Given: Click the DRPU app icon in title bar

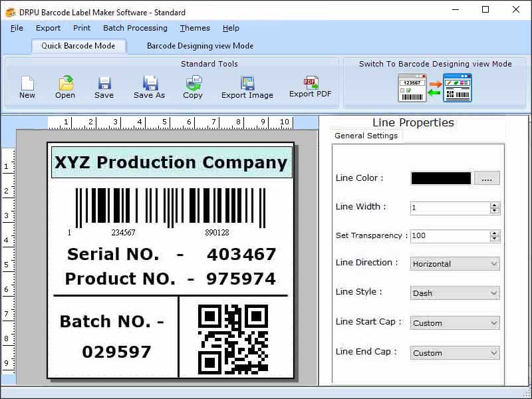Looking at the screenshot, I should [10, 13].
